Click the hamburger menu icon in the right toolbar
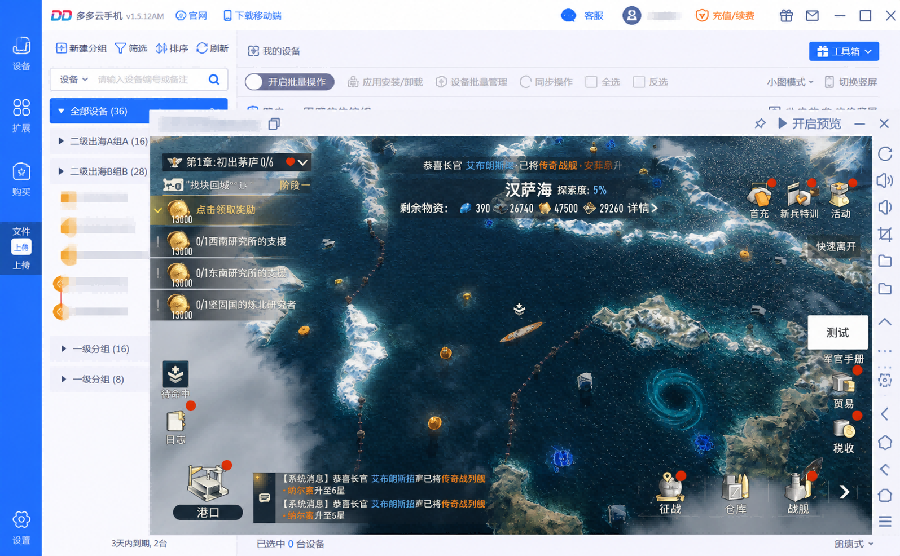Image resolution: width=900 pixels, height=556 pixels. click(885, 522)
